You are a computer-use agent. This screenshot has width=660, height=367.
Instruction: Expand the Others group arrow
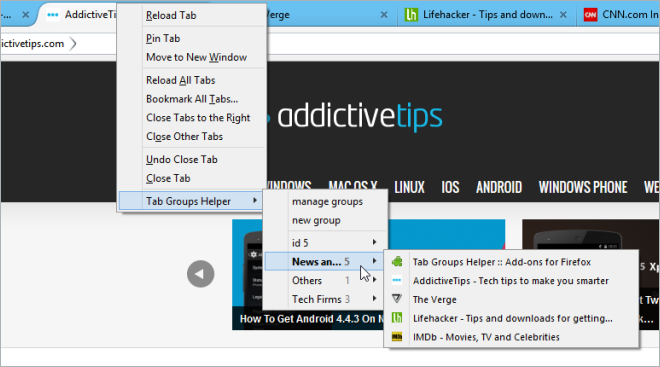374,279
